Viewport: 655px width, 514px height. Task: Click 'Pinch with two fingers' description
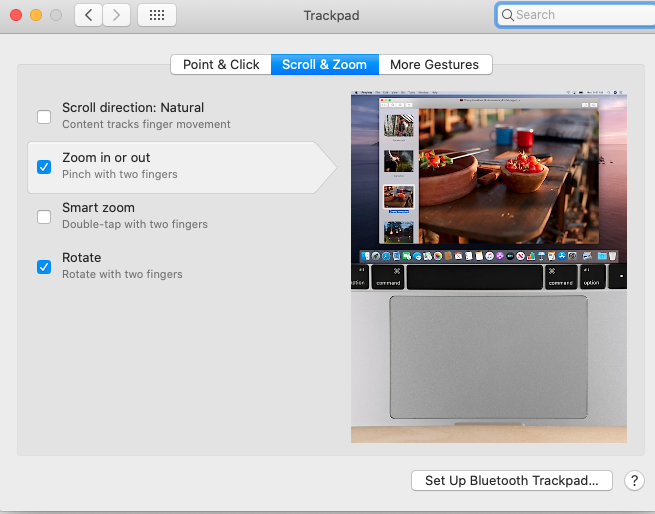[x=120, y=174]
